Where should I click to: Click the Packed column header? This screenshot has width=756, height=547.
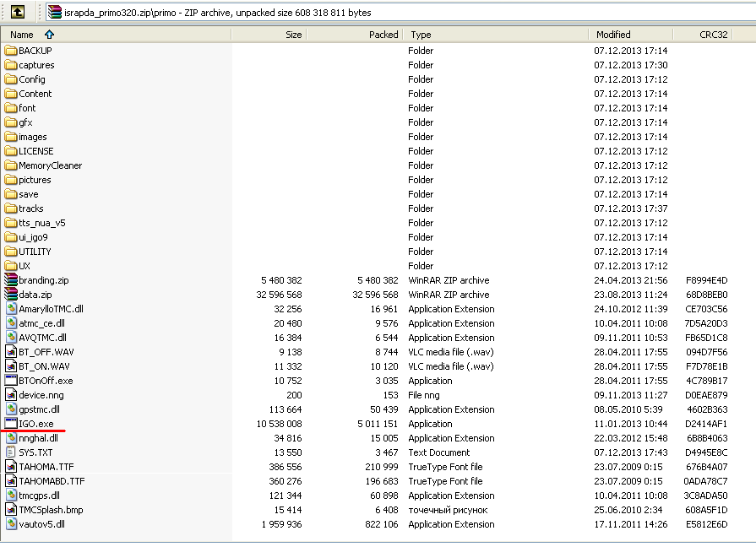pyautogui.click(x=383, y=35)
